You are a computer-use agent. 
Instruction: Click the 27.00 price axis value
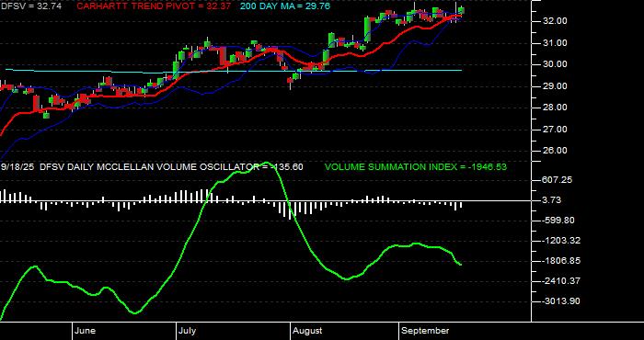556,130
